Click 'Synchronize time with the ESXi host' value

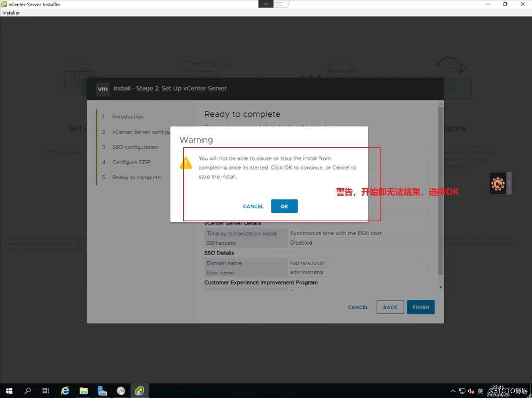336,233
